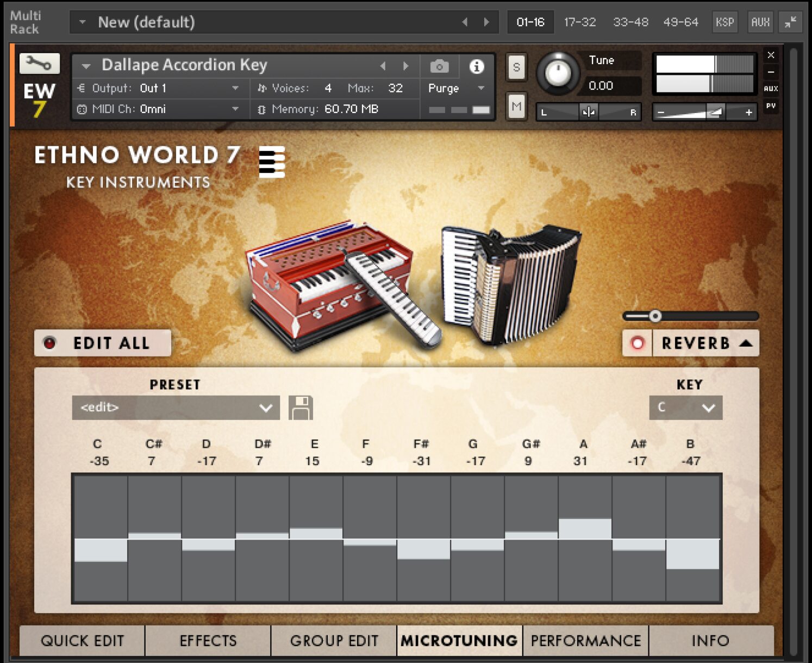The height and width of the screenshot is (663, 812).
Task: Open the KSP view icon
Action: click(725, 22)
